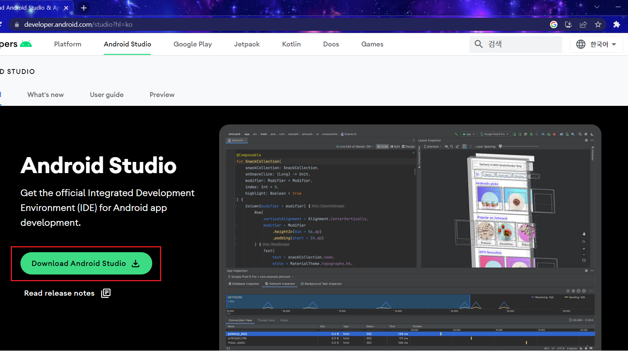Click Download Android Studio button
The height and width of the screenshot is (364, 628).
[86, 263]
